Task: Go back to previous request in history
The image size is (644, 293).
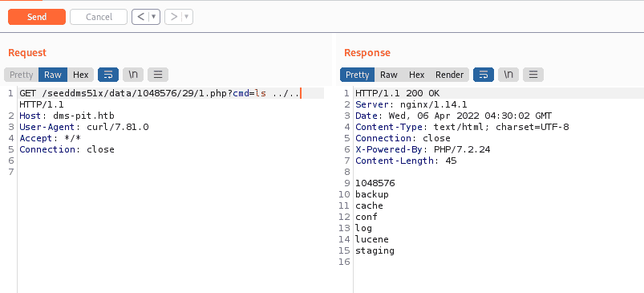Action: click(141, 17)
